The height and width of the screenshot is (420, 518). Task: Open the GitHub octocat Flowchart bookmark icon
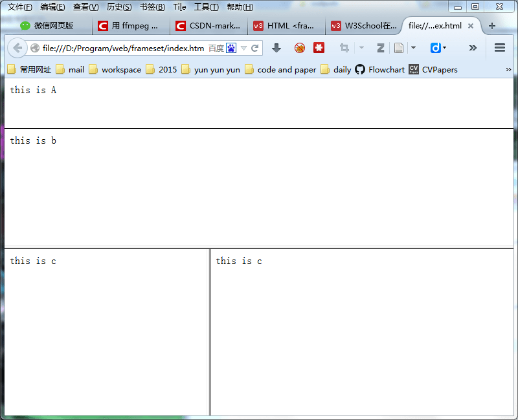coord(360,69)
